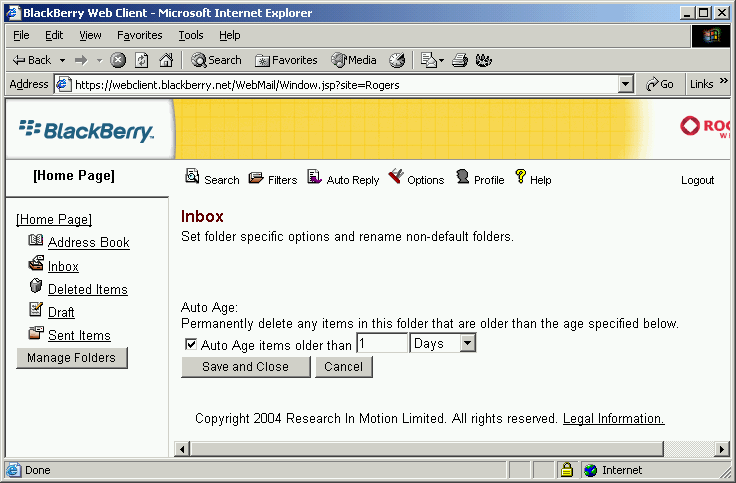
Task: Click the horizontal scrollbar thumb
Action: coord(427,449)
